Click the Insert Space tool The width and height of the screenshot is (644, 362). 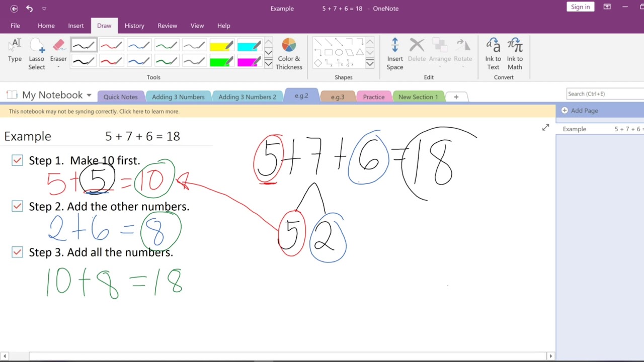[395, 54]
